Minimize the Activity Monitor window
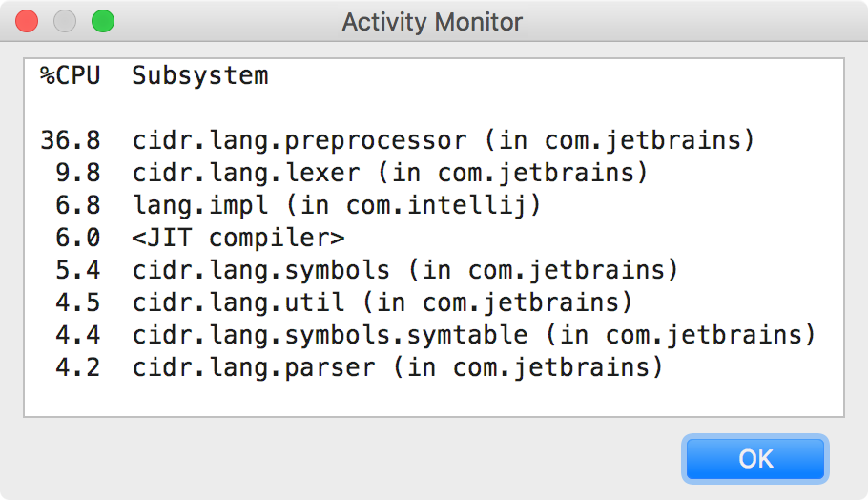The image size is (868, 500). pyautogui.click(x=65, y=22)
